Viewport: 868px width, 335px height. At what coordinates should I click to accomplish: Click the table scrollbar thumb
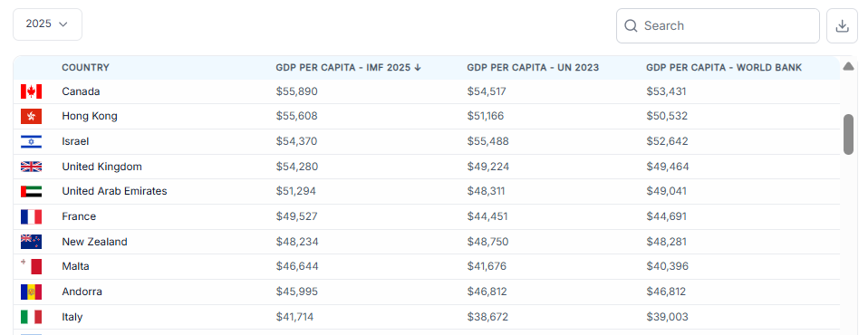pyautogui.click(x=848, y=134)
